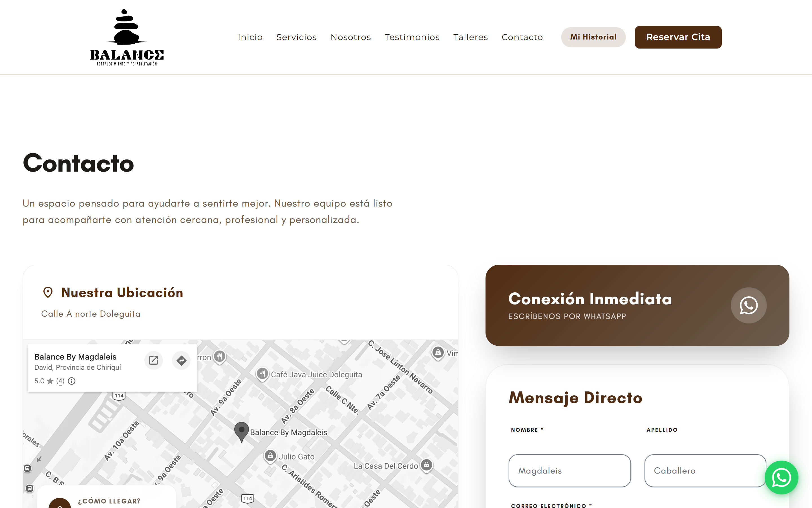This screenshot has height=508, width=812.
Task: Navigate to Testimonios
Action: pos(412,37)
